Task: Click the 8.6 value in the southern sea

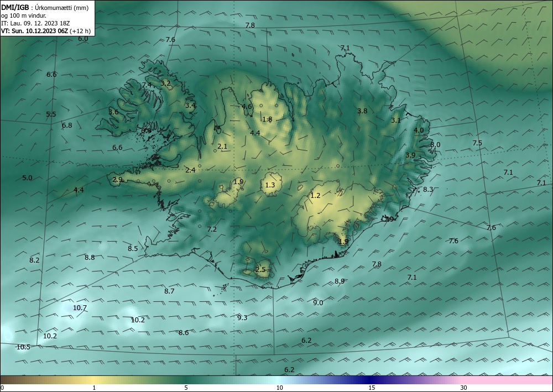Action: [x=184, y=332]
